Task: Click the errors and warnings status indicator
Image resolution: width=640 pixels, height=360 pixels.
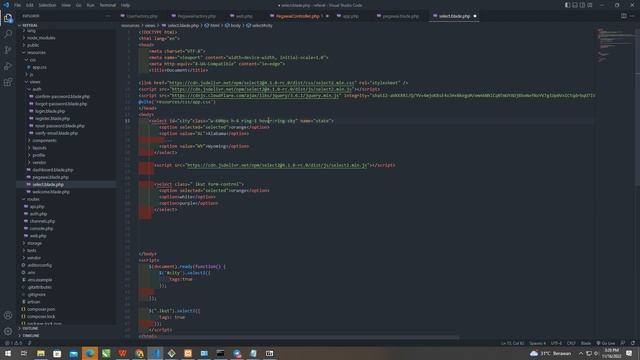Action: click(13, 343)
